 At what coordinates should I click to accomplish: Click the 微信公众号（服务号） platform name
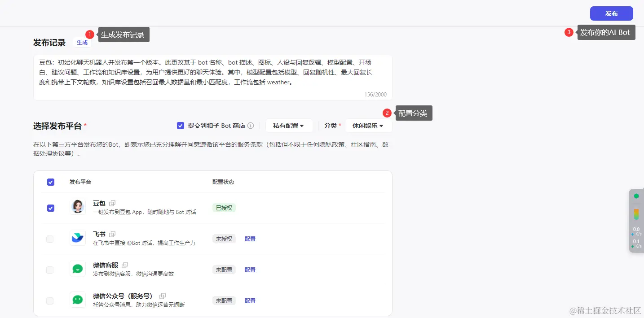pyautogui.click(x=124, y=296)
